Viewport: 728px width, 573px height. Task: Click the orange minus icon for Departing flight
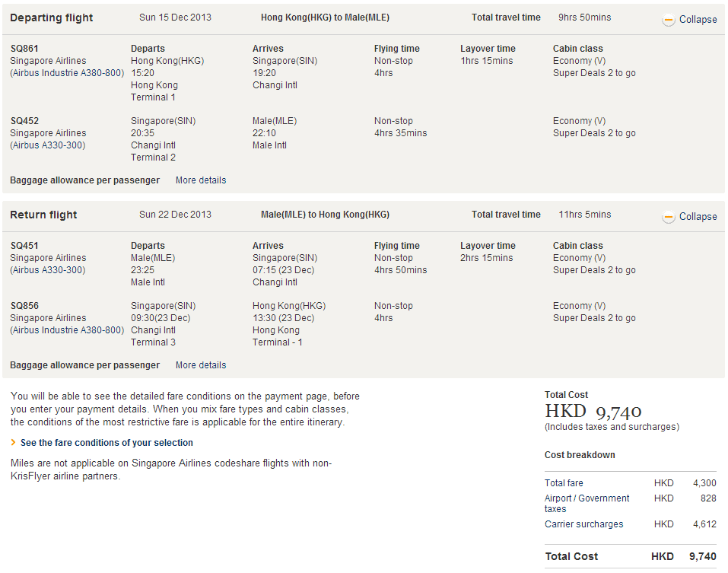[669, 21]
